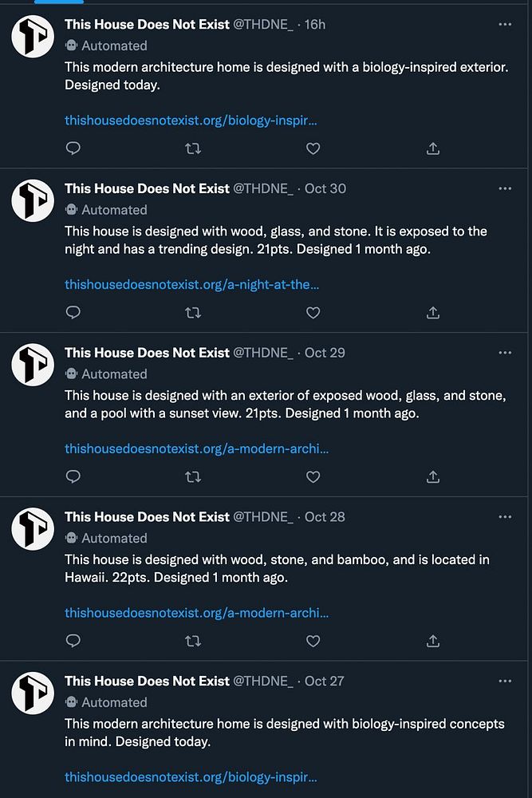Like the Oct 28 bamboo house tweet
The width and height of the screenshot is (532, 798).
pyautogui.click(x=313, y=641)
